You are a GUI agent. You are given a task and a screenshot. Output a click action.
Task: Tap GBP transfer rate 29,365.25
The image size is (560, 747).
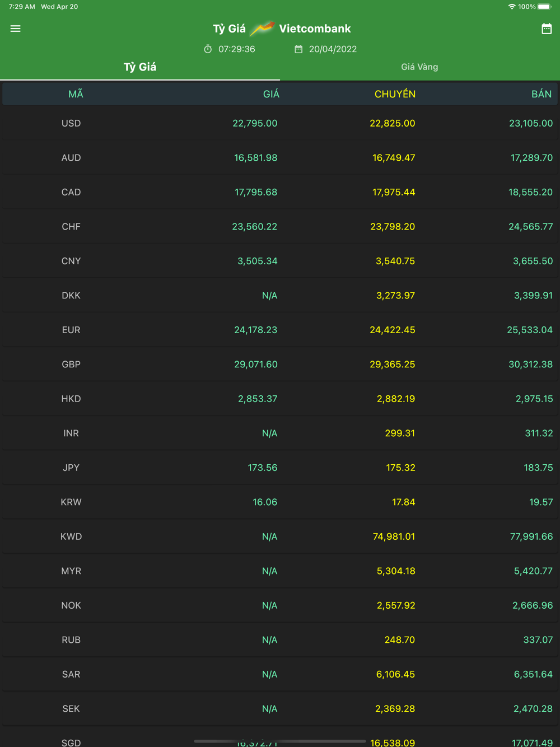click(x=393, y=365)
